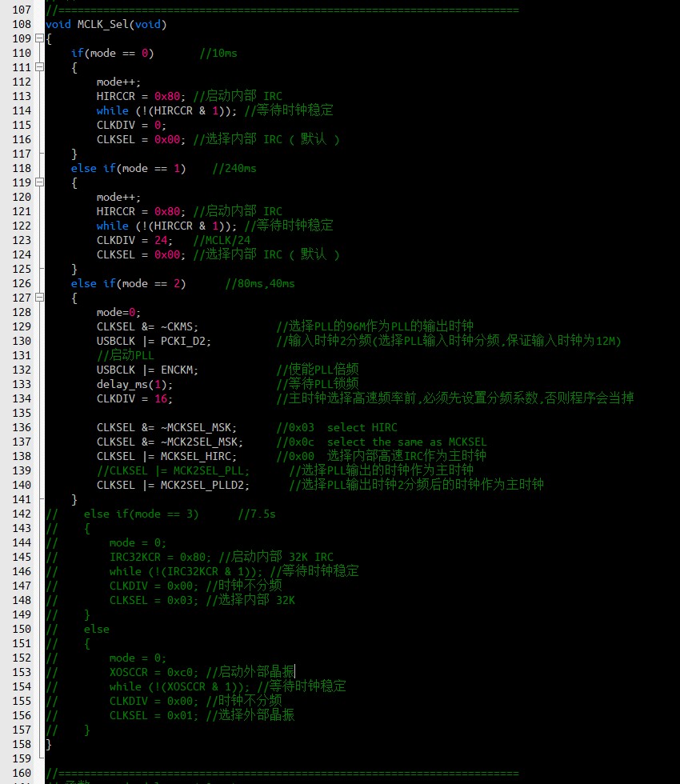Click line number 134 in the gutter

(22, 398)
